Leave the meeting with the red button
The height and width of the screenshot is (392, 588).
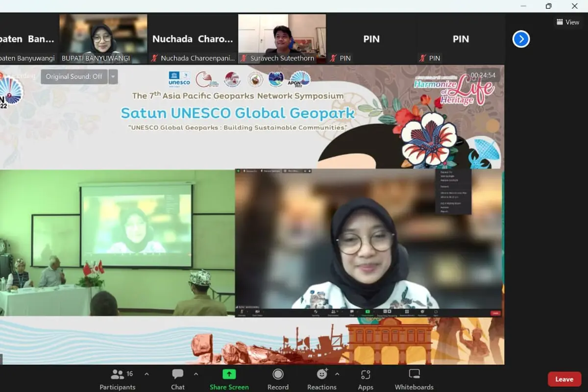564,379
